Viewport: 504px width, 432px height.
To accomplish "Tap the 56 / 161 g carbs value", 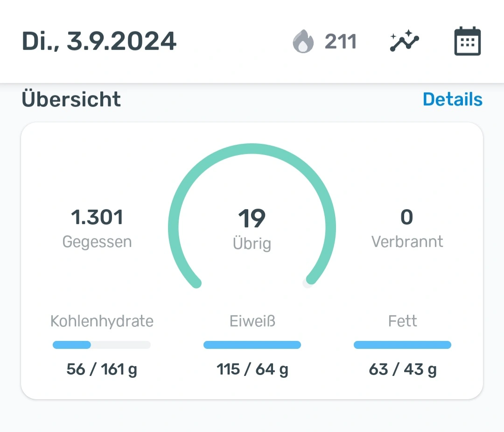I will (102, 369).
